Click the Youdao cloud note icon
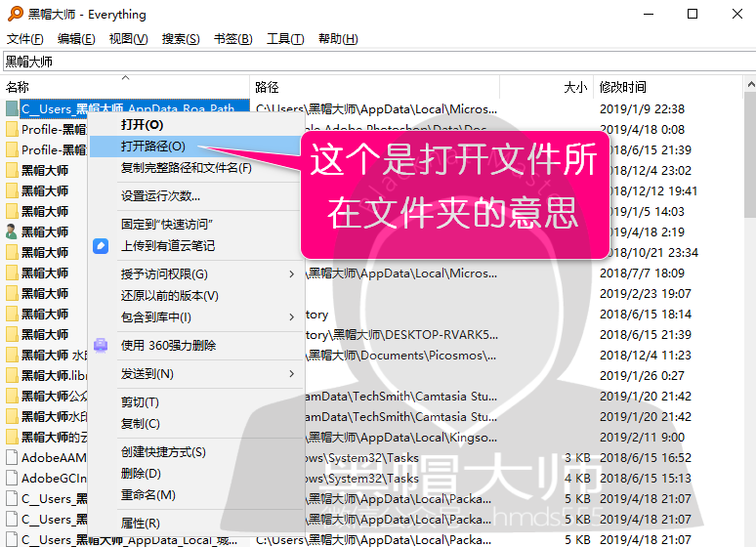Image resolution: width=756 pixels, height=547 pixels. [x=101, y=246]
